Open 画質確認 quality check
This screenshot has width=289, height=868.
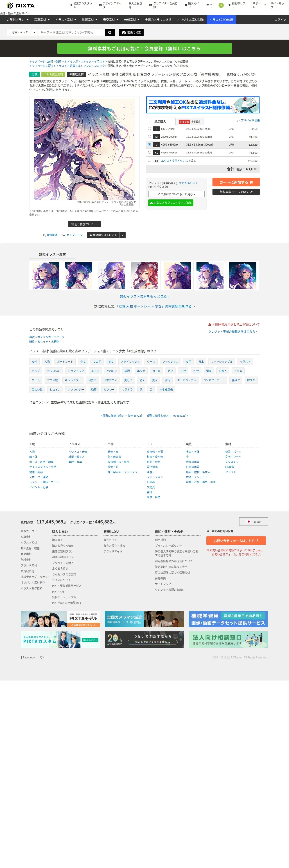pos(50,235)
